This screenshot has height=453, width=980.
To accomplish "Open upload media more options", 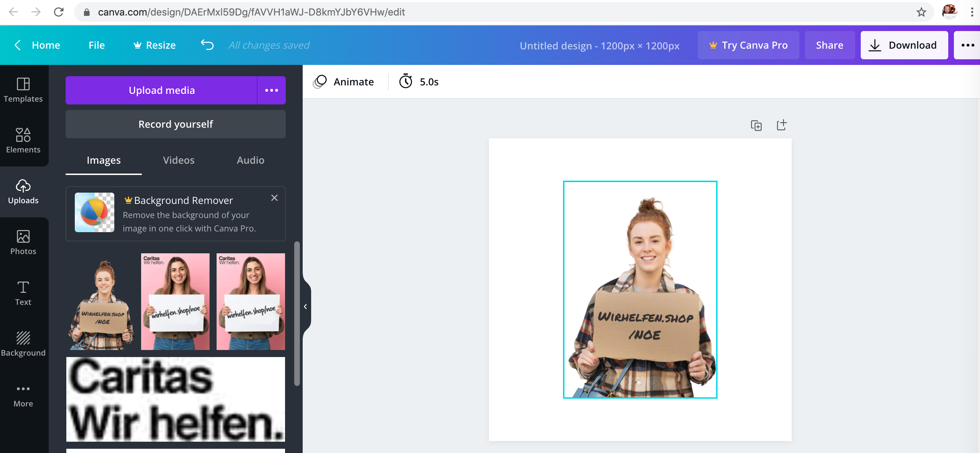I will (x=271, y=90).
